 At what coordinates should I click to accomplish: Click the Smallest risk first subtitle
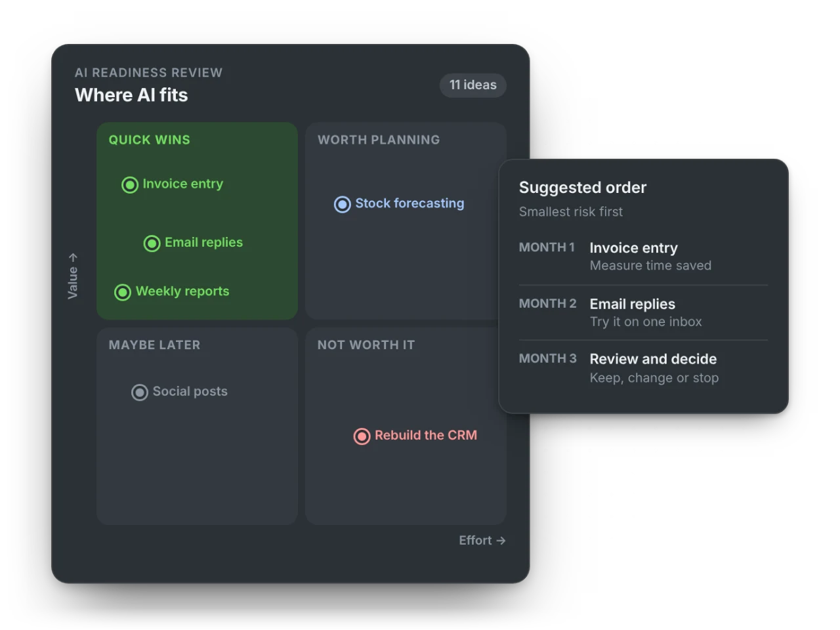pyautogui.click(x=571, y=212)
